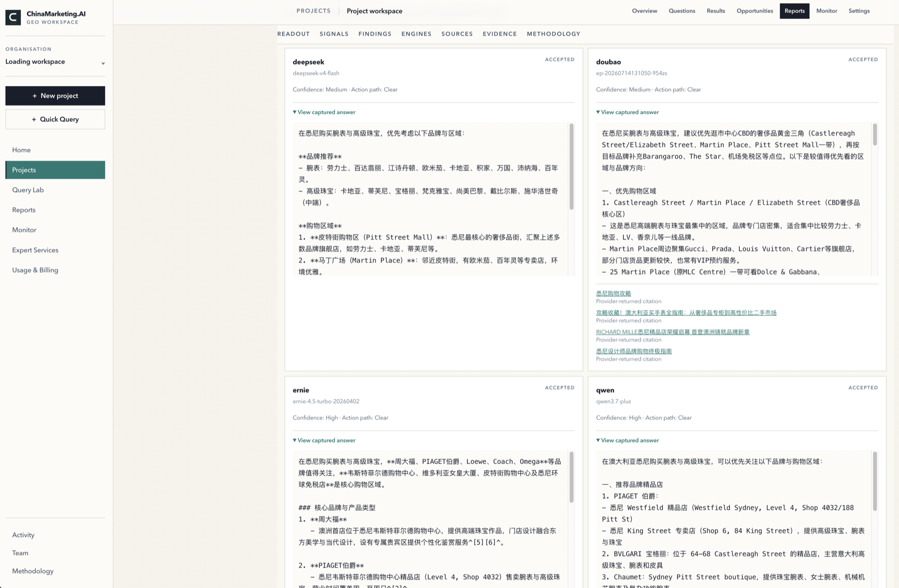Viewport: 899px width, 588px height.
Task: Jump to METHODOLOGY section
Action: click(553, 34)
